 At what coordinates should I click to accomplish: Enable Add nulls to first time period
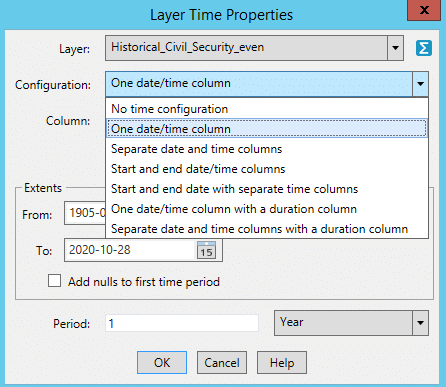pos(54,281)
